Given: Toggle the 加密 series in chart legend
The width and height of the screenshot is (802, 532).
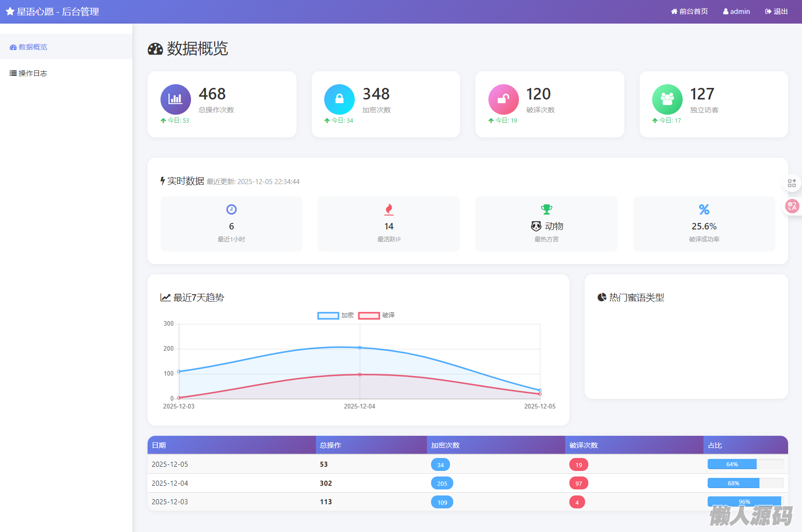Looking at the screenshot, I should 335,315.
